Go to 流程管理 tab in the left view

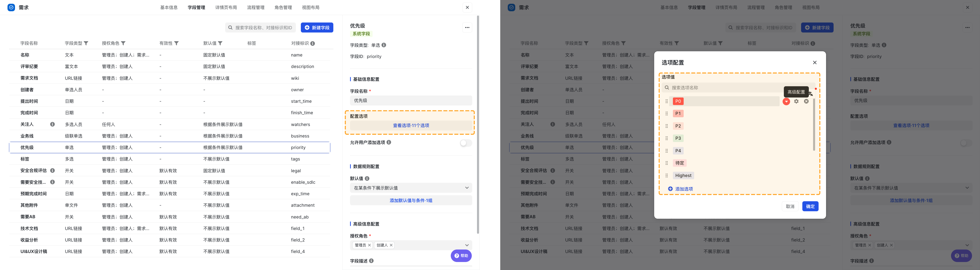click(x=256, y=8)
